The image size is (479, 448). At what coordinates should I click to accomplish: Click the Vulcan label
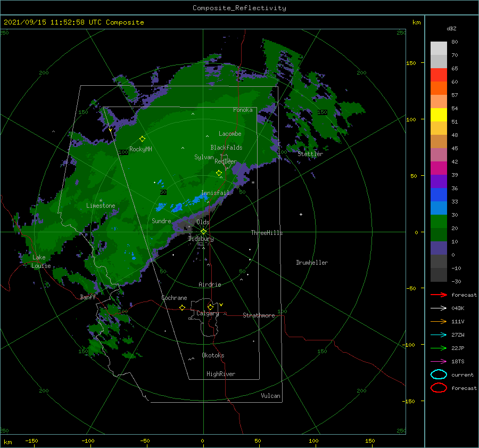[270, 396]
